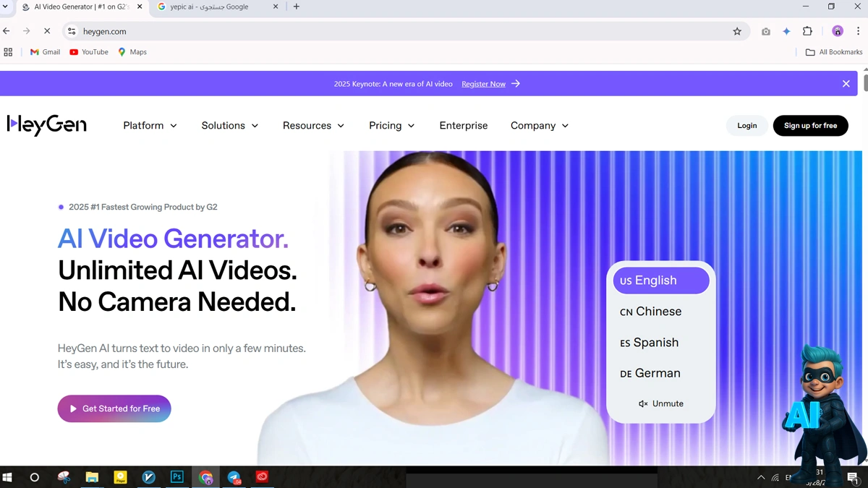
Task: Open the apps grid in bookmarks bar
Action: [x=9, y=52]
